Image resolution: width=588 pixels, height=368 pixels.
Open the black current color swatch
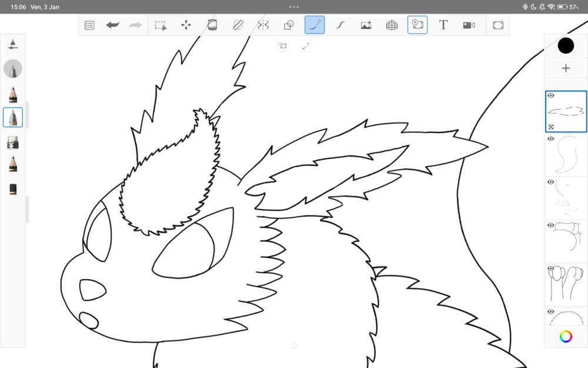[x=566, y=46]
